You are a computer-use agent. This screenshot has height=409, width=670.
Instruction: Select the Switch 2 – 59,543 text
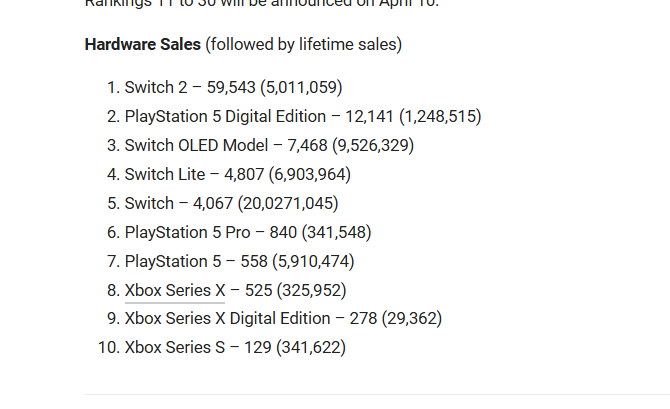click(190, 88)
